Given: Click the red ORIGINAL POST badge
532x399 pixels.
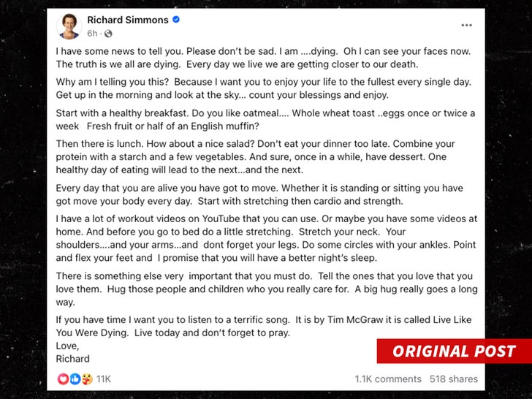Looking at the screenshot, I should pos(454,351).
